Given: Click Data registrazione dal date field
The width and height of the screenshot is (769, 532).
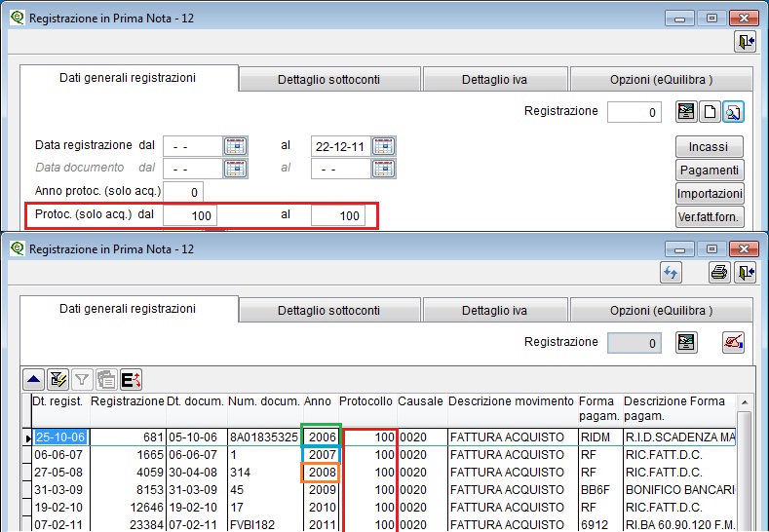Looking at the screenshot, I should [193, 146].
